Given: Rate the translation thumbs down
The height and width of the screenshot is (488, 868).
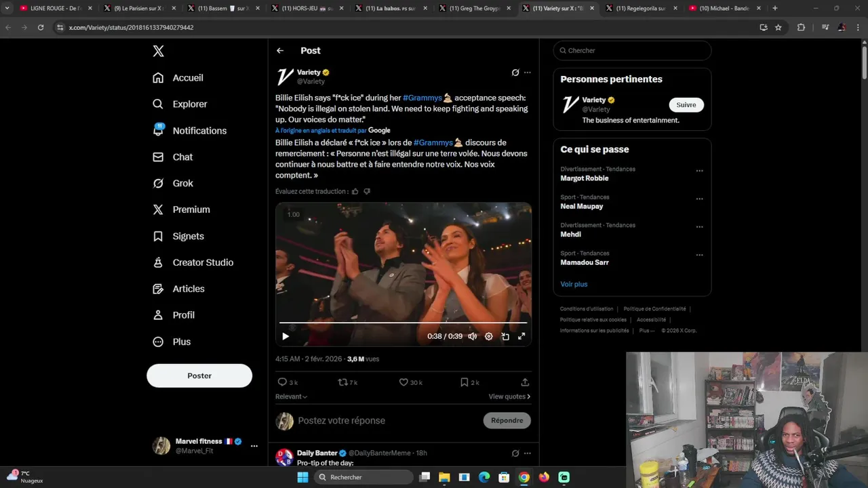Looking at the screenshot, I should point(367,192).
